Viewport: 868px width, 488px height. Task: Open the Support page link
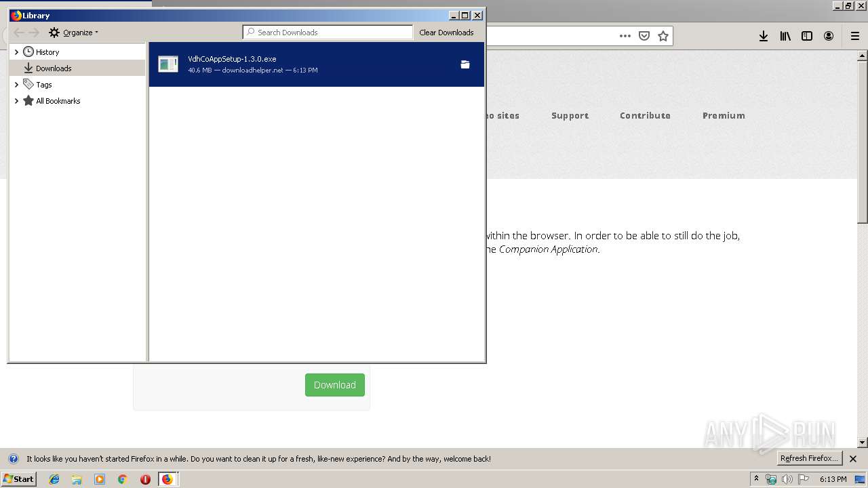click(x=570, y=115)
